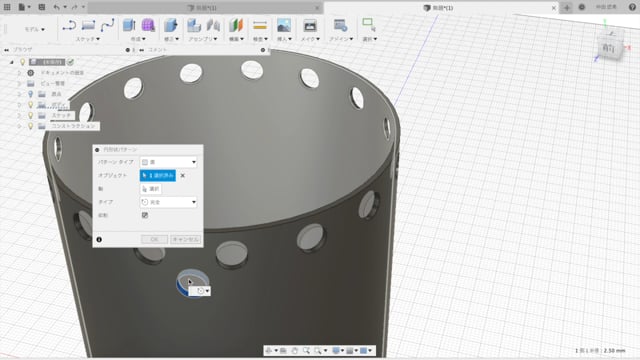This screenshot has width=640, height=360.
Task: Open the Type dropdown in pattern dialog
Action: coord(168,202)
